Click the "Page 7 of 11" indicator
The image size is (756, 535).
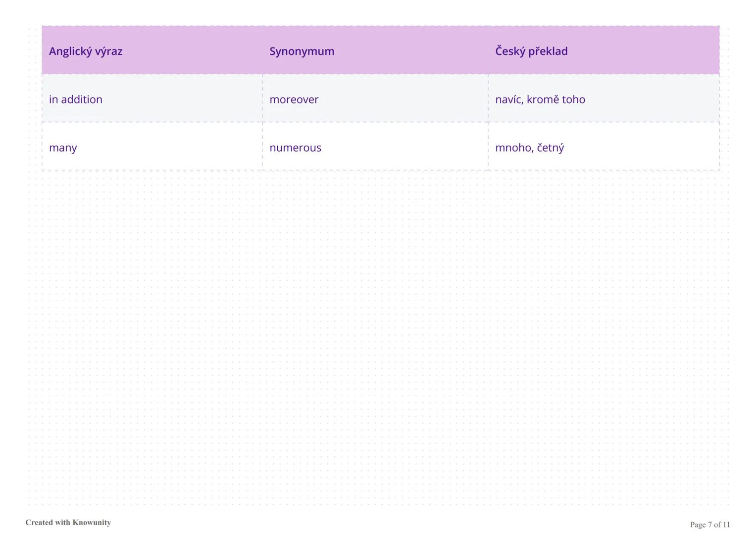709,525
